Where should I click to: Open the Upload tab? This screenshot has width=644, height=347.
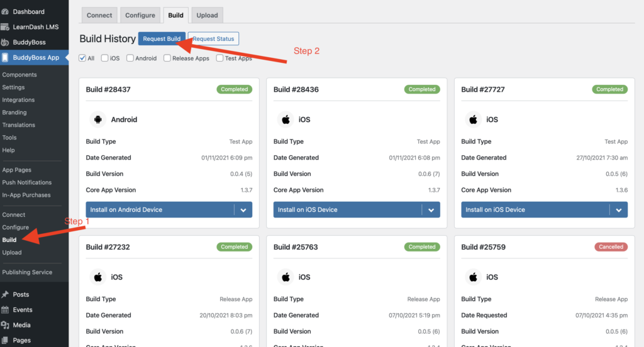pyautogui.click(x=207, y=15)
